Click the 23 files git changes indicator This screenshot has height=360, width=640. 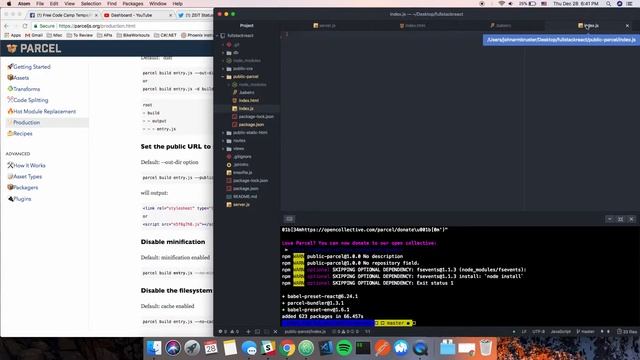628,331
